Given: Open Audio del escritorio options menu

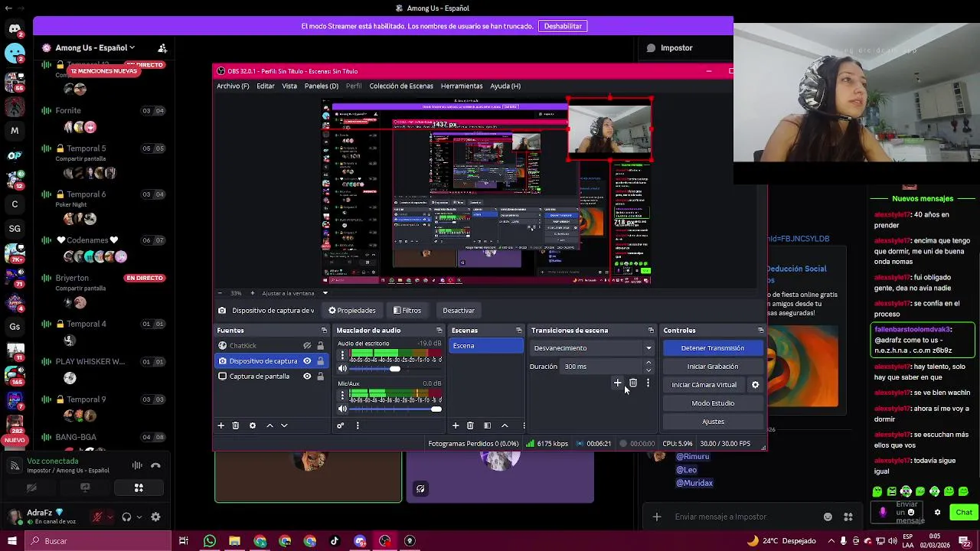Looking at the screenshot, I should 342,355.
